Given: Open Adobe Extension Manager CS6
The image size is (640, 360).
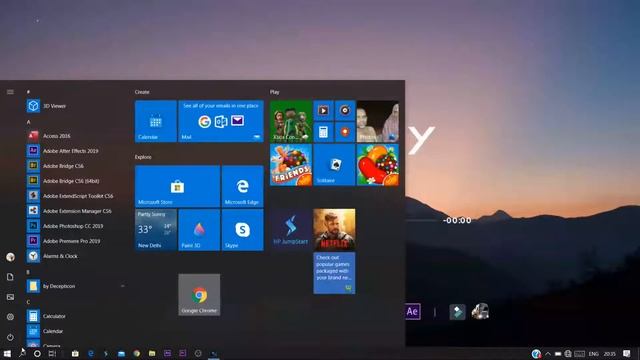Looking at the screenshot, I should pos(76,211).
